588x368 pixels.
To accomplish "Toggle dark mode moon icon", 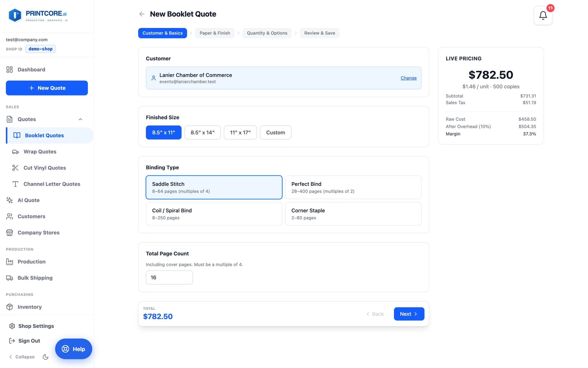I will (x=46, y=357).
